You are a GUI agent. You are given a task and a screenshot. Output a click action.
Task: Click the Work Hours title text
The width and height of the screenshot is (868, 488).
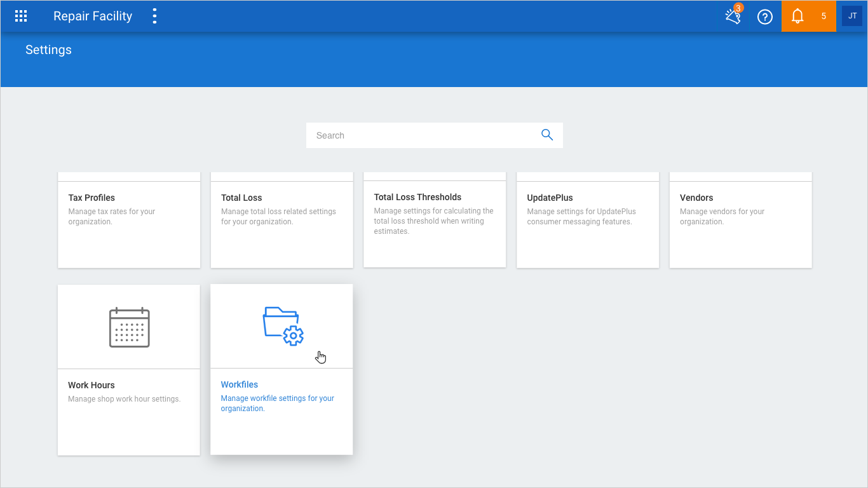point(92,385)
